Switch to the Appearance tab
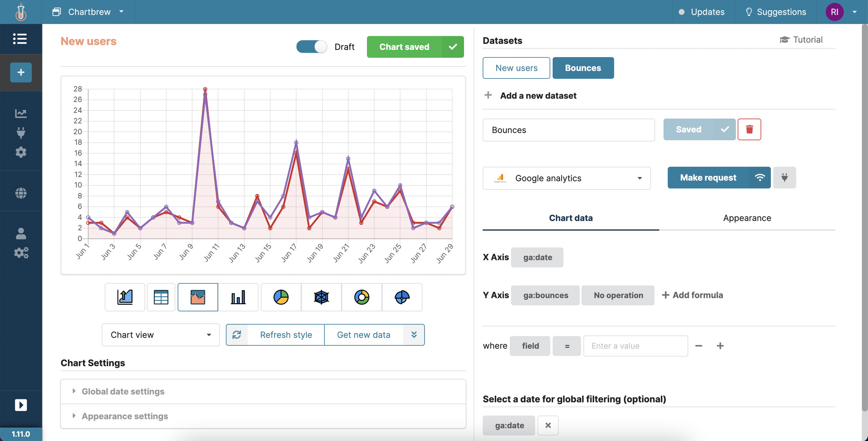This screenshot has width=868, height=441. pos(747,218)
